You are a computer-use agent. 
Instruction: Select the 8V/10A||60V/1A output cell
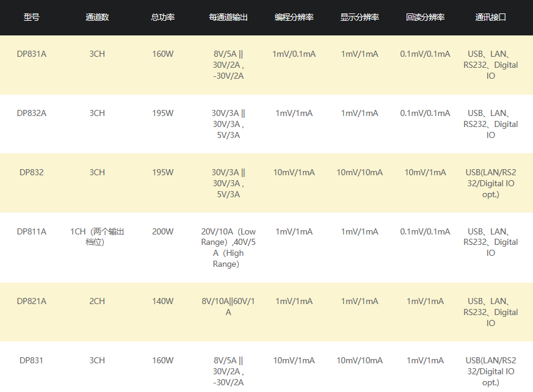point(228,307)
